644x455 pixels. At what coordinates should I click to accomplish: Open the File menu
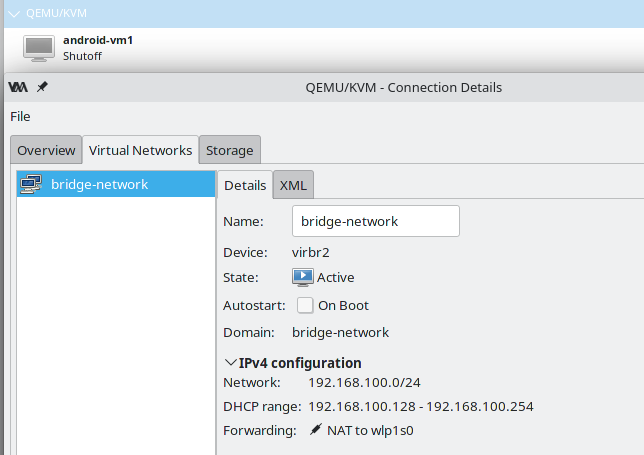coord(20,116)
